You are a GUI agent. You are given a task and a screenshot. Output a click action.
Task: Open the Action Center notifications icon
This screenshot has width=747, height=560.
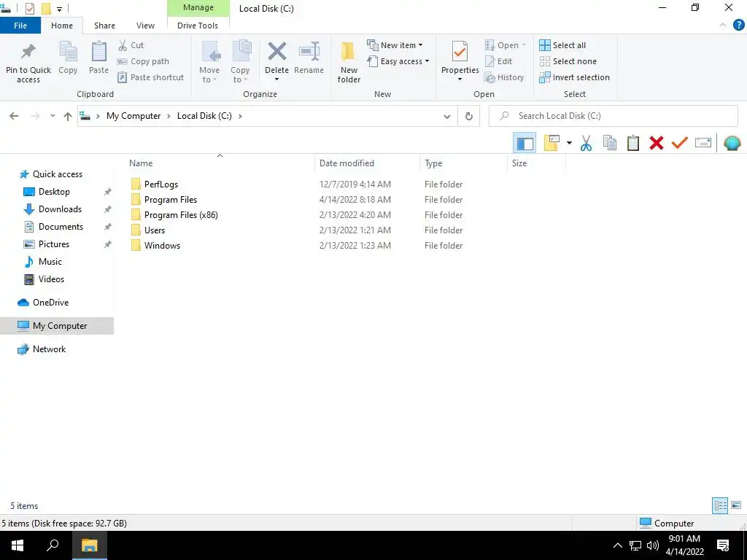pos(723,545)
